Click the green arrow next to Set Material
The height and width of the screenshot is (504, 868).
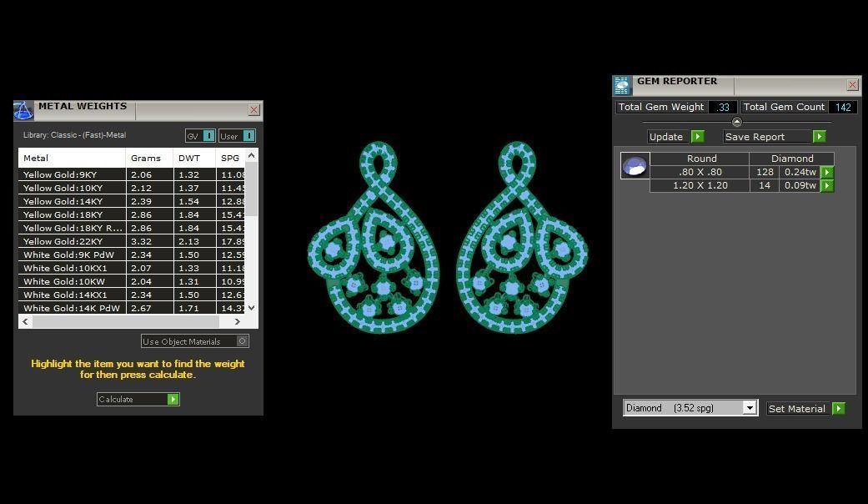pyautogui.click(x=839, y=409)
